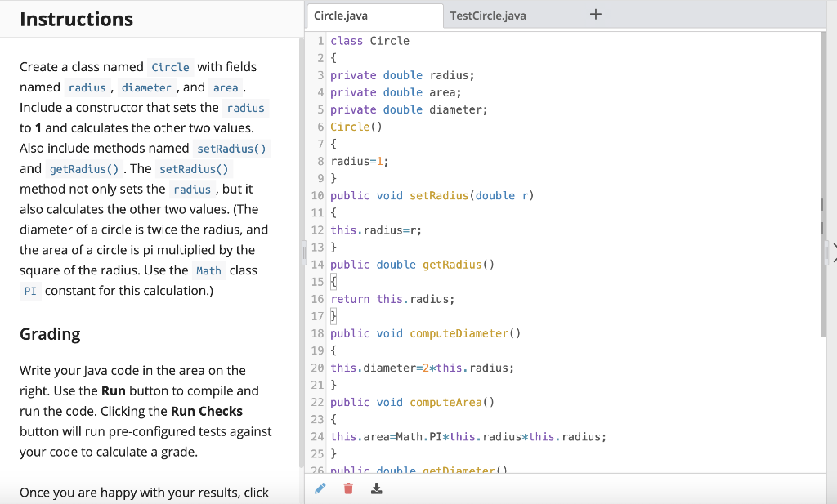837x504 pixels.
Task: Click the diameter code chip
Action: click(x=146, y=87)
